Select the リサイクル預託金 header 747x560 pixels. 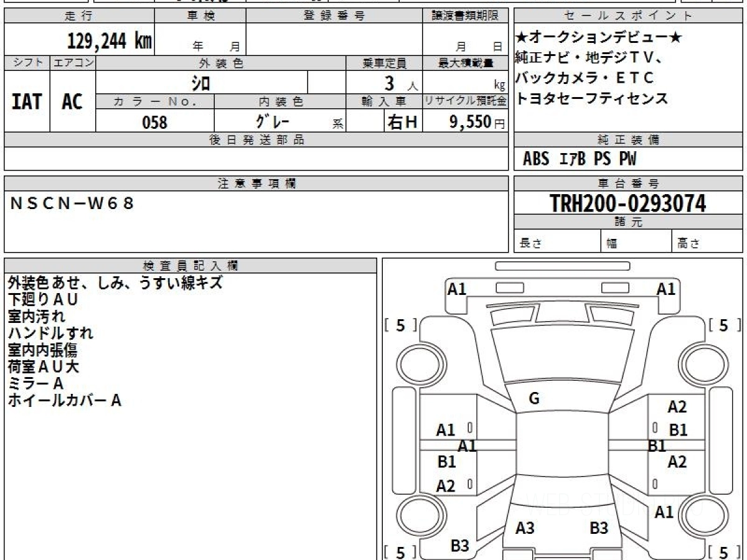[465, 101]
